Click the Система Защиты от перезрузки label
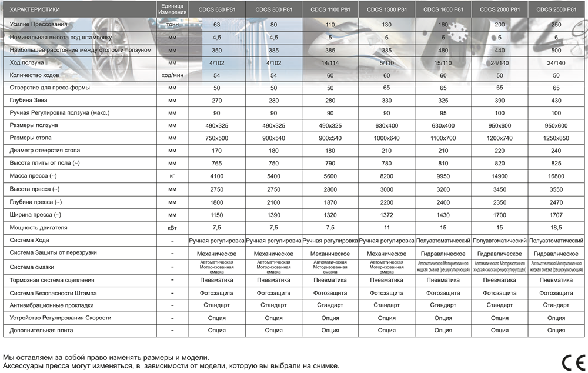Screen dimensions: 588x373 point(53,252)
